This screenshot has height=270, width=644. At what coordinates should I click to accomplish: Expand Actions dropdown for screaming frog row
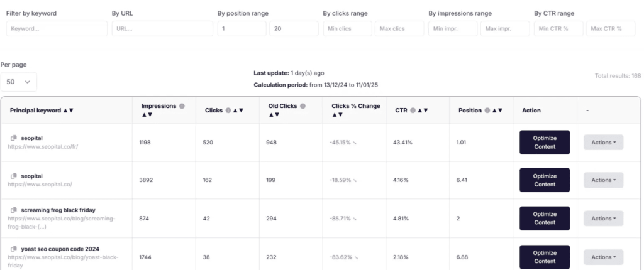(x=603, y=218)
